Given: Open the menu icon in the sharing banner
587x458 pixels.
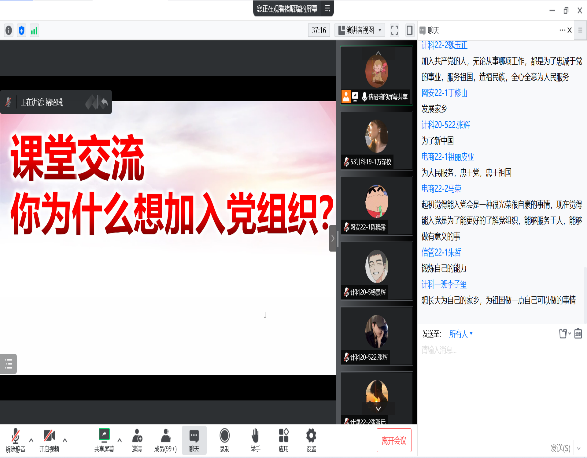Looking at the screenshot, I should coord(327,8).
